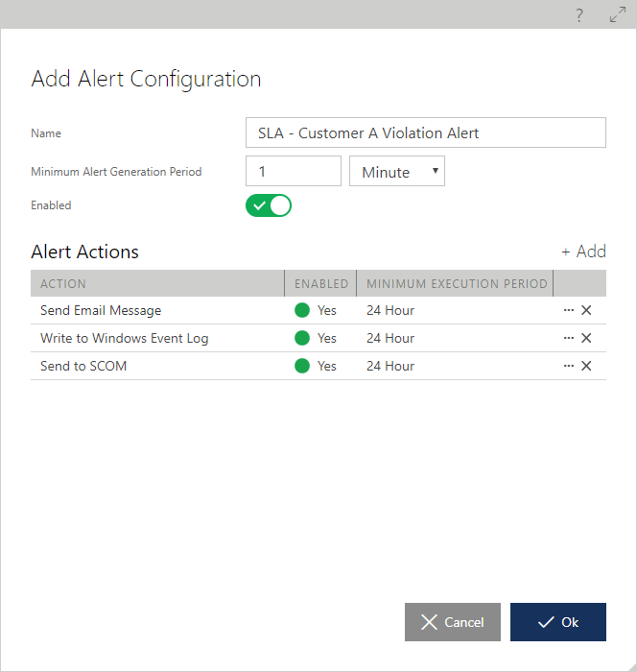Toggle the Enabled switch off
This screenshot has height=672, width=637.
(x=269, y=205)
